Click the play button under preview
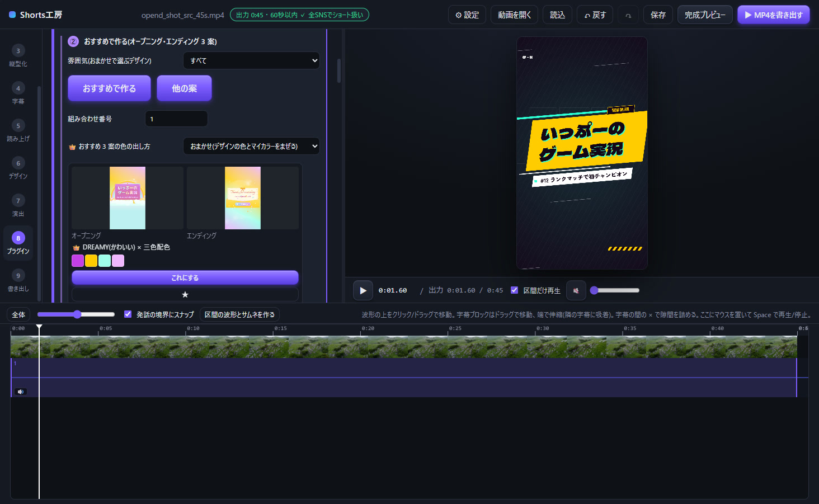This screenshot has height=504, width=819. pyautogui.click(x=363, y=290)
